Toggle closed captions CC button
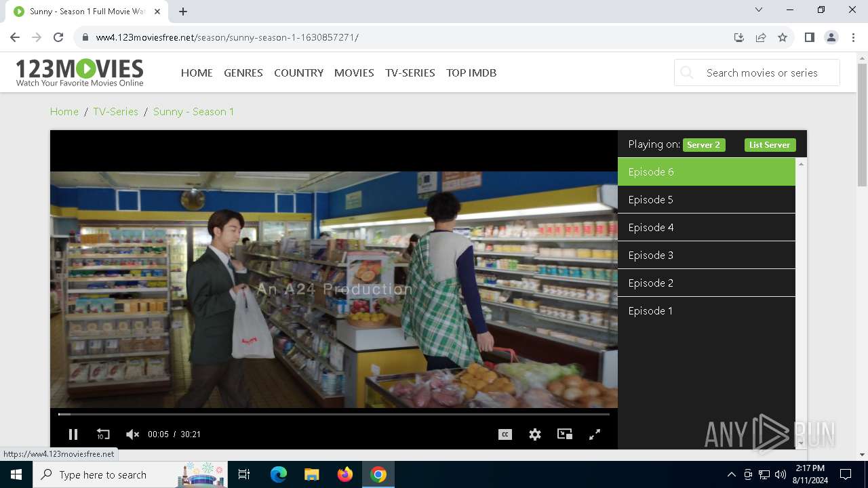This screenshot has width=868, height=488. click(x=505, y=434)
